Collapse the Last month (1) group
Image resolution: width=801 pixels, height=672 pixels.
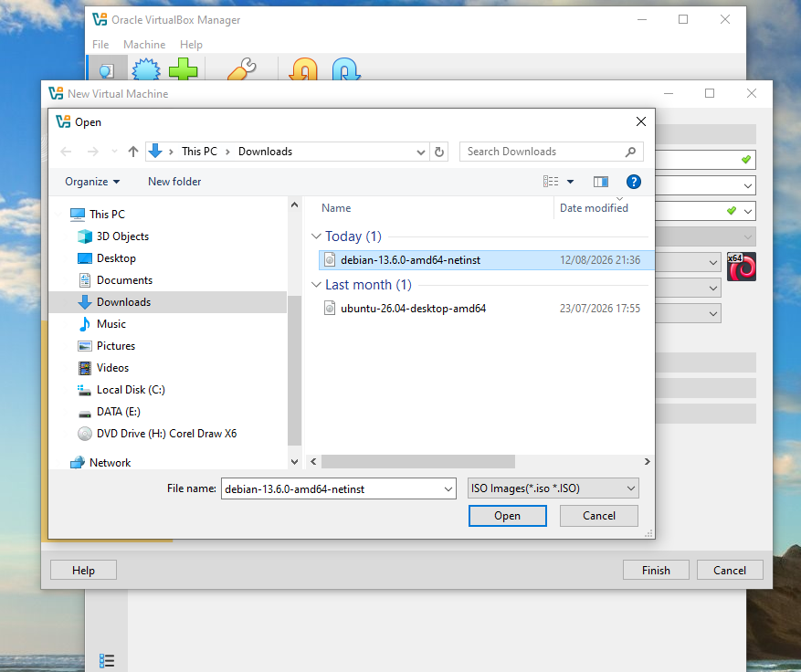pos(316,285)
